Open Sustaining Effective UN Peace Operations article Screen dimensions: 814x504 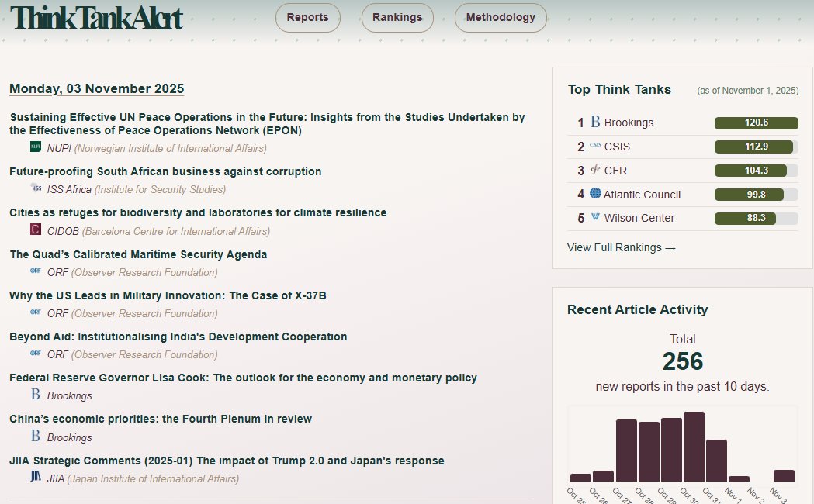pyautogui.click(x=268, y=124)
